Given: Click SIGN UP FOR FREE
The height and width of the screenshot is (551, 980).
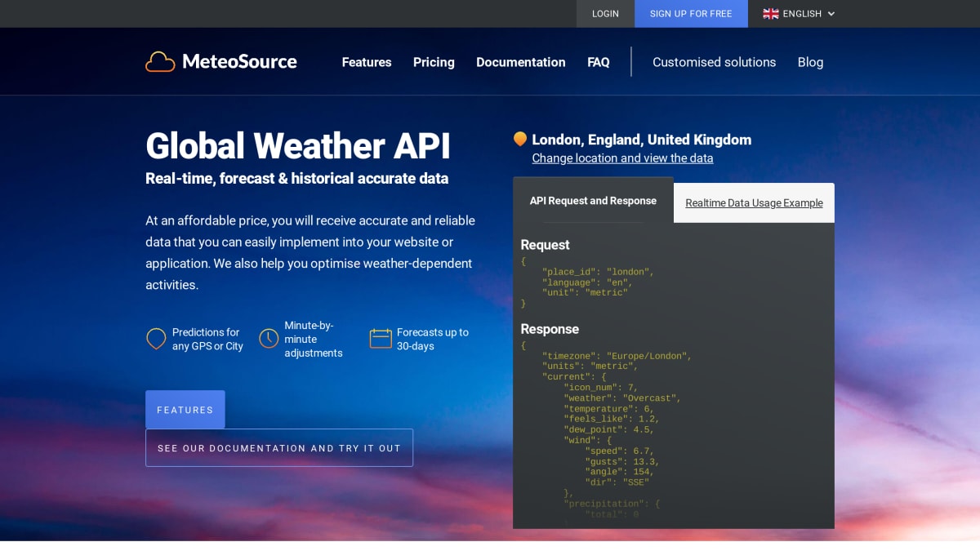Looking at the screenshot, I should tap(691, 14).
